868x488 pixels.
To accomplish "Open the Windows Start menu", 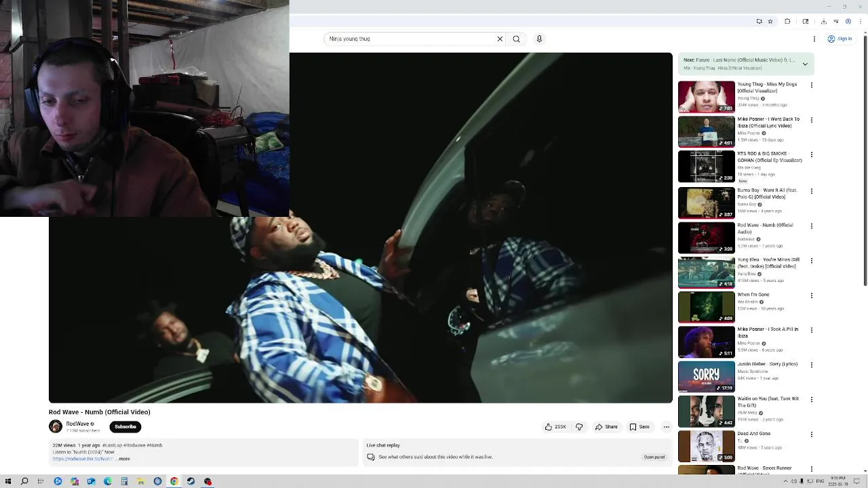I will point(8,481).
